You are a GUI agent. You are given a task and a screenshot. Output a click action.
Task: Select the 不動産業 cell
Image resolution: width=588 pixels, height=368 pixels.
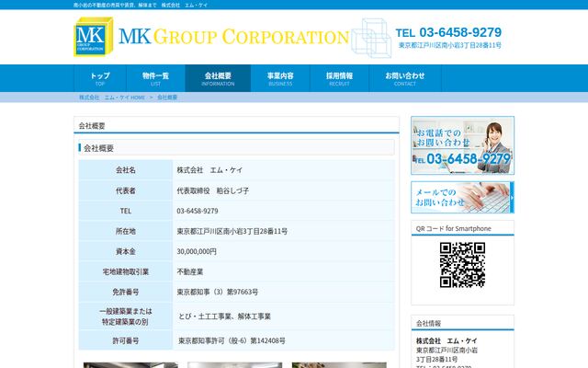284,272
